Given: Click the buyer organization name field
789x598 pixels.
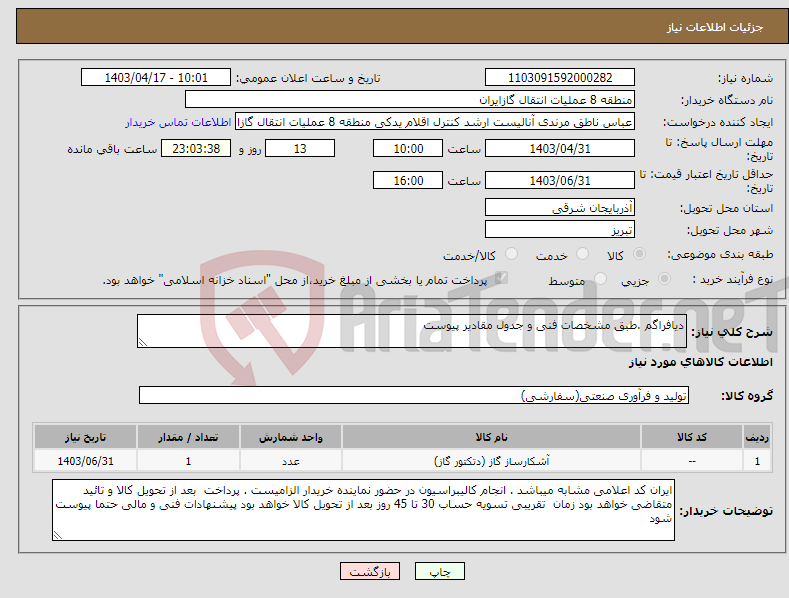Looking at the screenshot, I should coord(410,99).
